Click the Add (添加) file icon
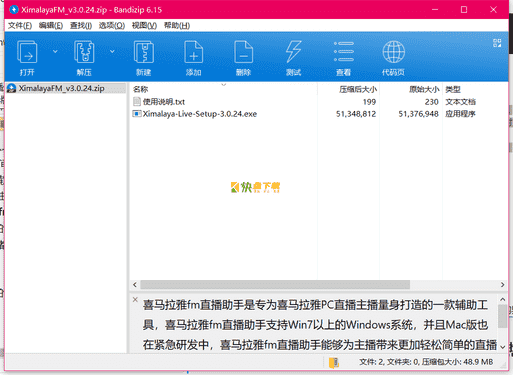 (194, 52)
